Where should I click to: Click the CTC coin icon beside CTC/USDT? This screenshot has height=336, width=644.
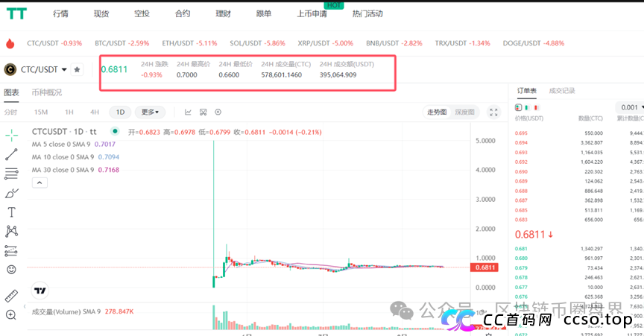[10, 69]
